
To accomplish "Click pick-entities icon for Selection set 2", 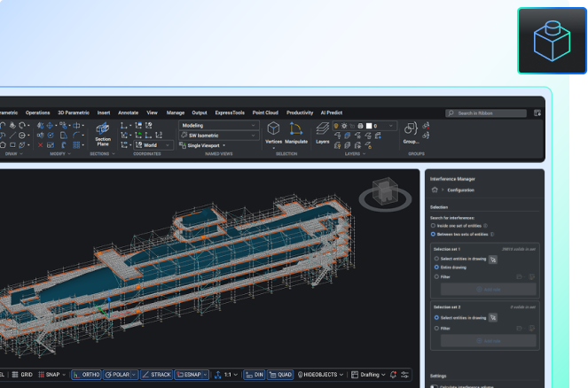I will coord(493,318).
